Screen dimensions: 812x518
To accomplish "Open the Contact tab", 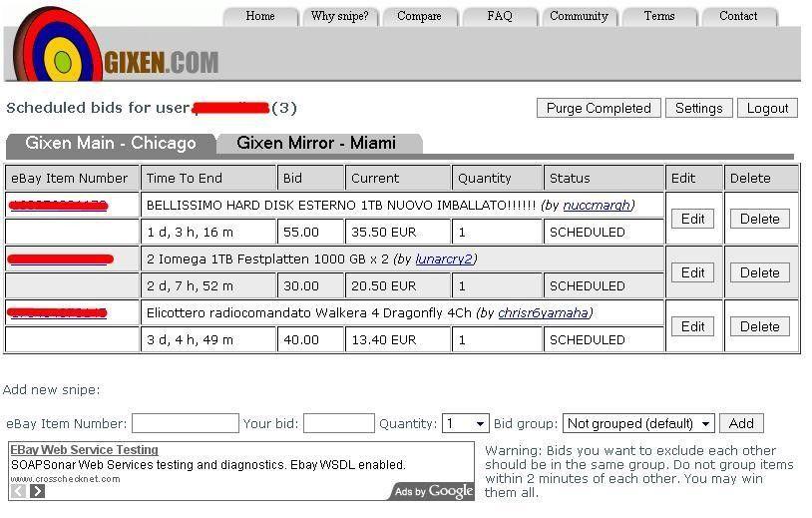I will click(738, 16).
